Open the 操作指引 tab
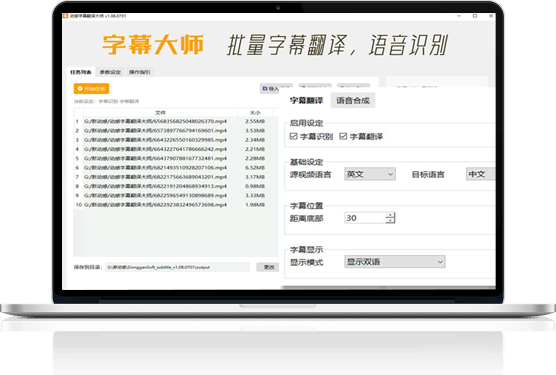The image size is (556, 375). click(140, 72)
